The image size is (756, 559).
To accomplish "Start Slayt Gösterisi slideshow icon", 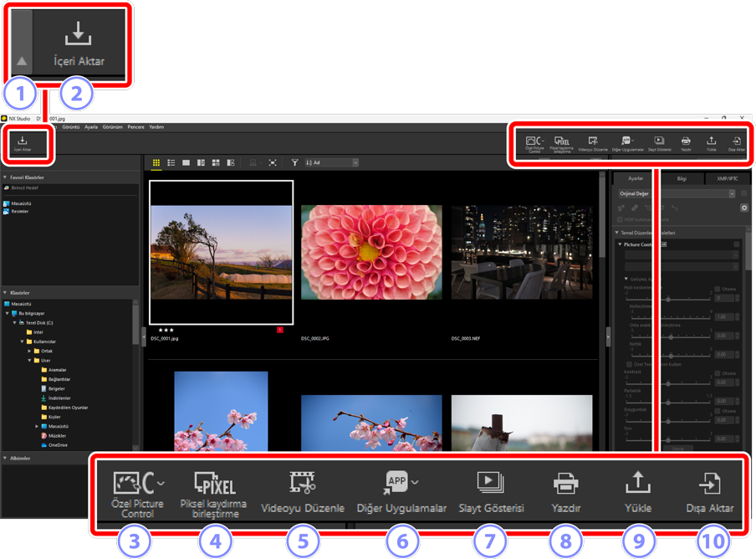I will click(x=659, y=141).
